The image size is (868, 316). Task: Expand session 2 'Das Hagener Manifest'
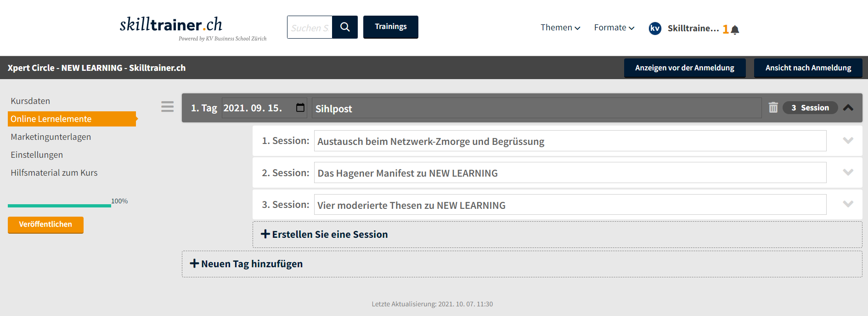pyautogui.click(x=848, y=172)
